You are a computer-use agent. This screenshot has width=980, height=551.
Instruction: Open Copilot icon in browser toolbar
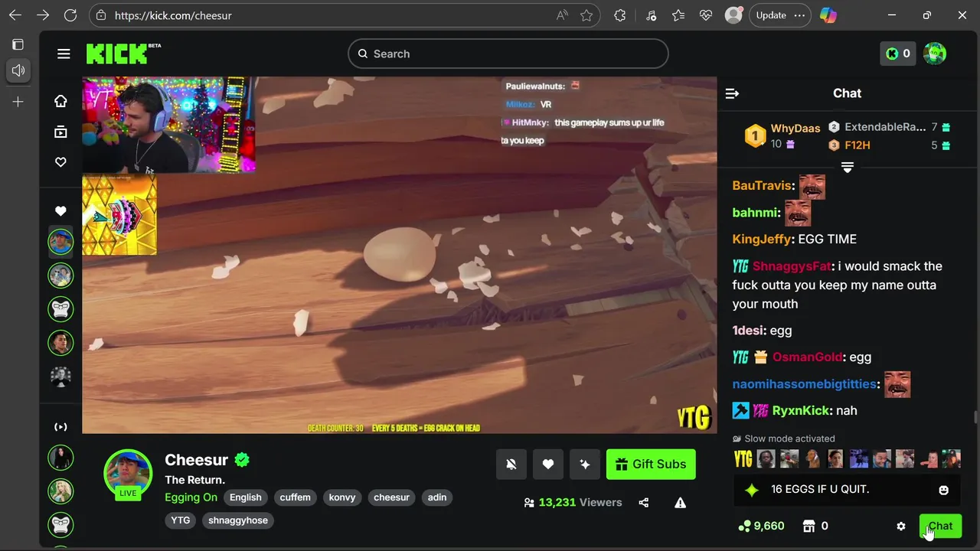[828, 15]
